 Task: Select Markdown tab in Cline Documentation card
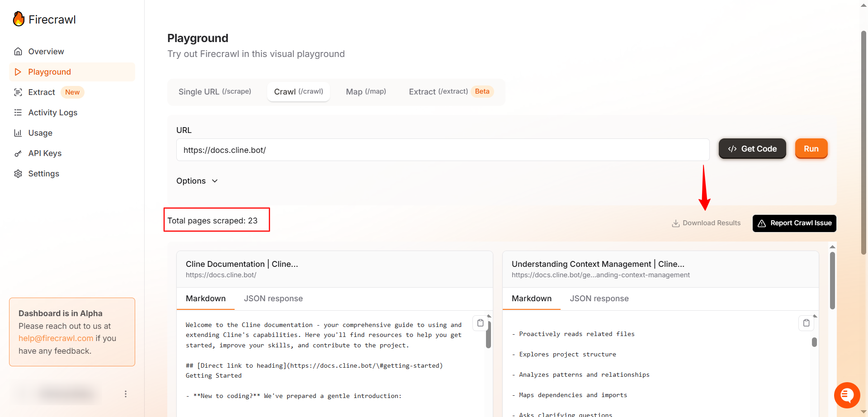[x=206, y=299]
